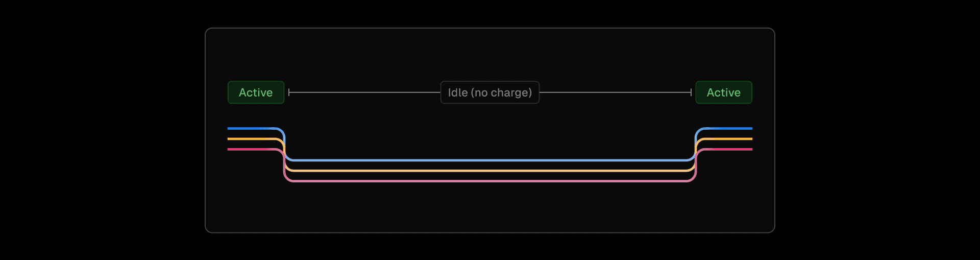Click idle range line right of label
This screenshot has width=980, height=260.
(x=615, y=92)
